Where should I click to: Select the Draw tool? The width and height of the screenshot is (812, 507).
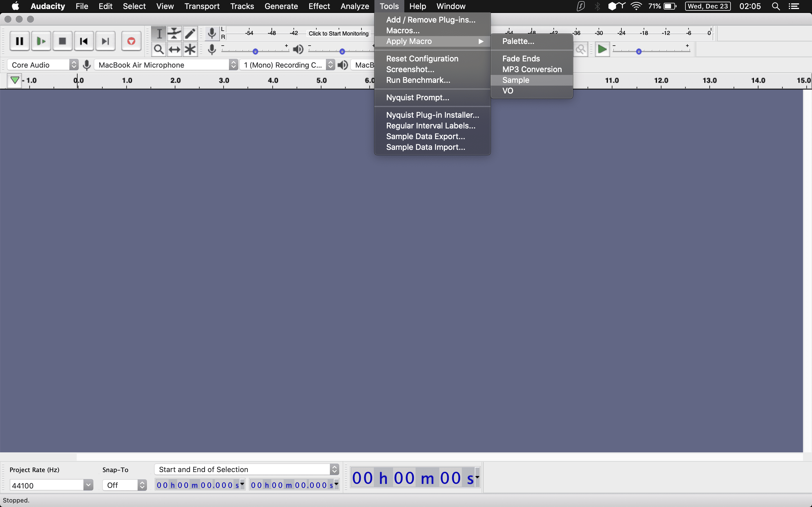[x=190, y=33]
